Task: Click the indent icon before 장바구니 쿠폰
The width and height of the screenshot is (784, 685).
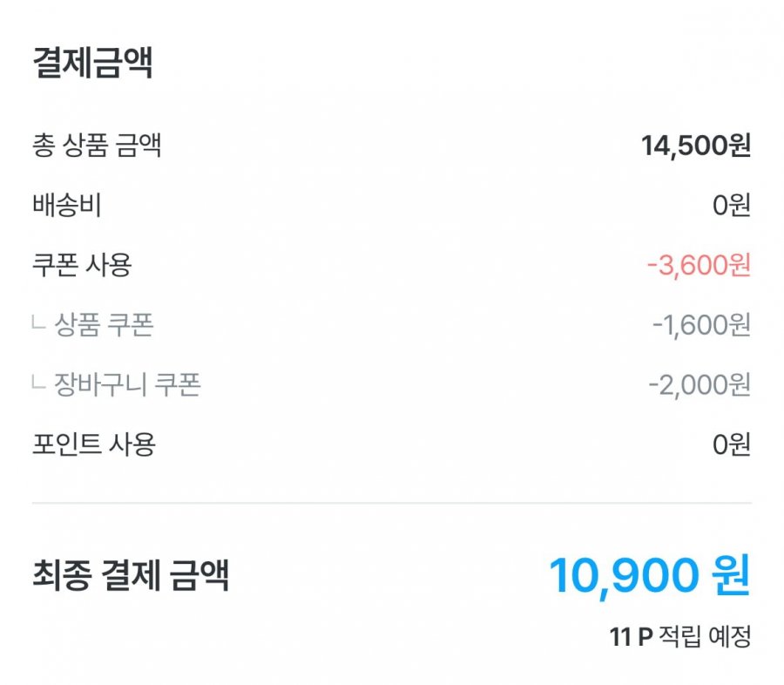Action: [38, 384]
